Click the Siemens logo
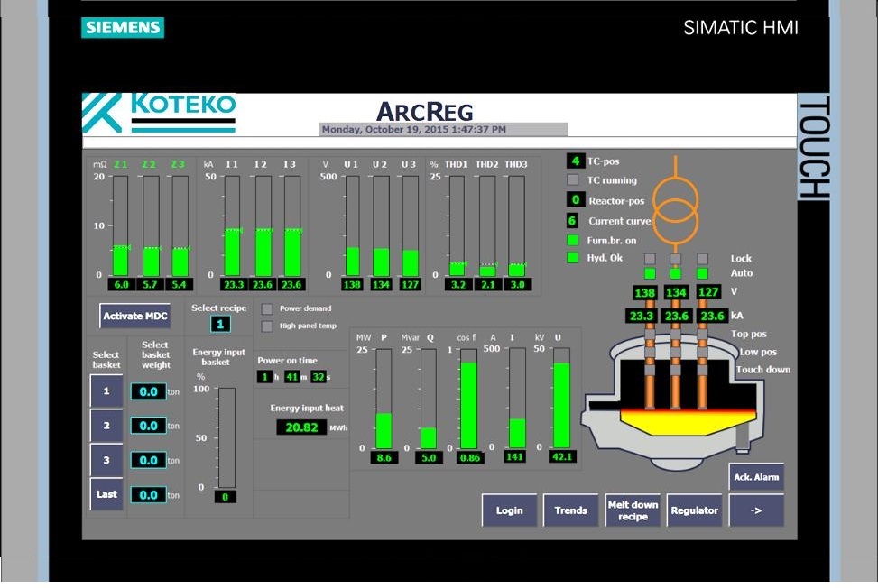The width and height of the screenshot is (878, 588). [123, 27]
